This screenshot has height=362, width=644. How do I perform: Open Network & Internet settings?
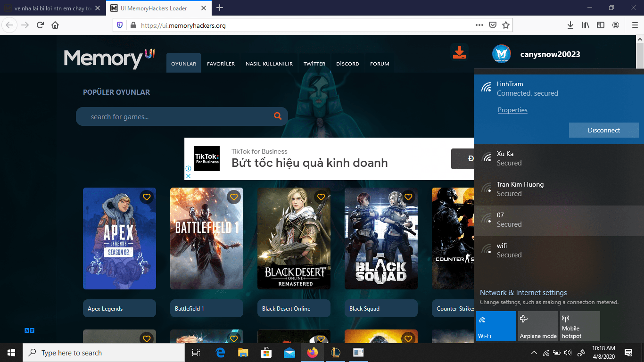pos(523,293)
